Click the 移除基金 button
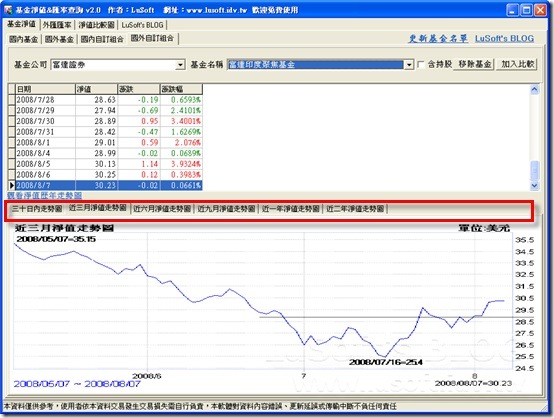 tap(474, 64)
